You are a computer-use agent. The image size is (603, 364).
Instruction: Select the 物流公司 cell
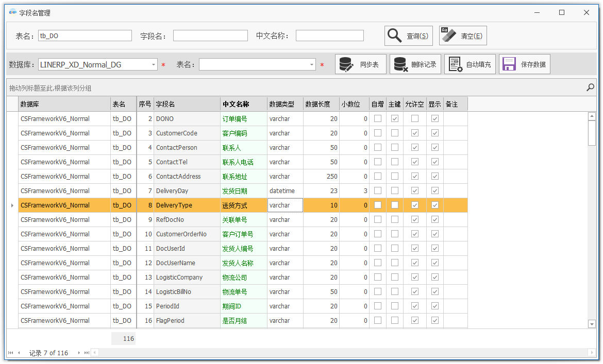click(x=244, y=277)
